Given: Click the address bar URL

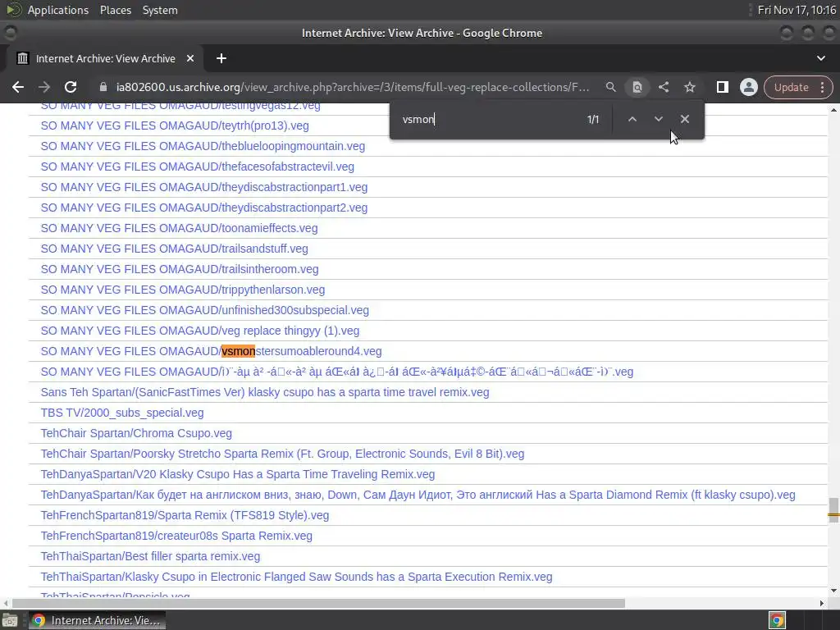Looking at the screenshot, I should 353,87.
